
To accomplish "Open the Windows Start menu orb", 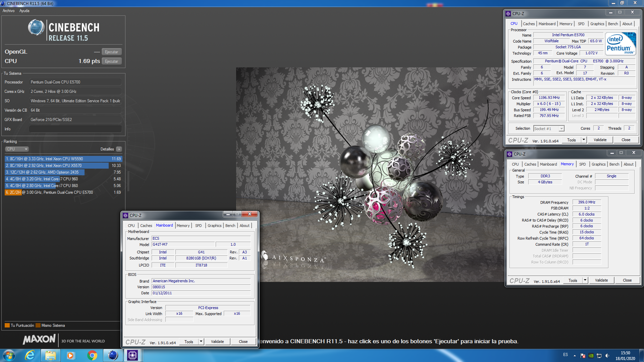I will click(9, 355).
